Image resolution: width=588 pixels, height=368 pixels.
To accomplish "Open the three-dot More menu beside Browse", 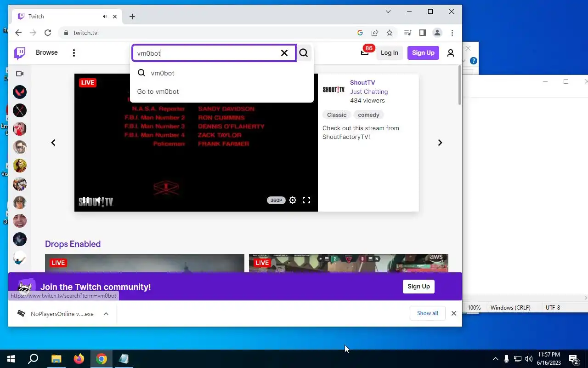I will point(74,53).
